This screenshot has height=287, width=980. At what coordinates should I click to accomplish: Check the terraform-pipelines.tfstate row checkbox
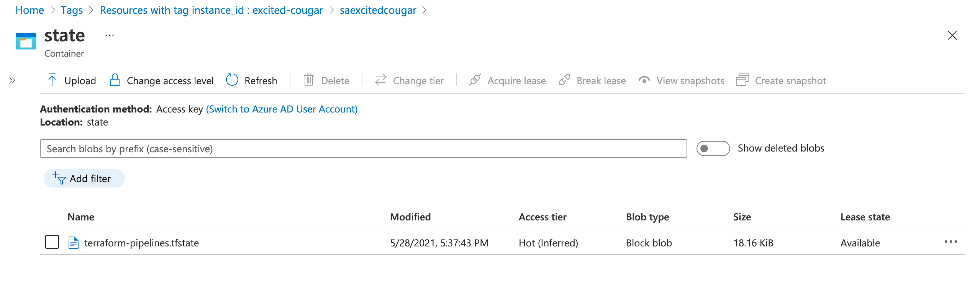tap(52, 242)
